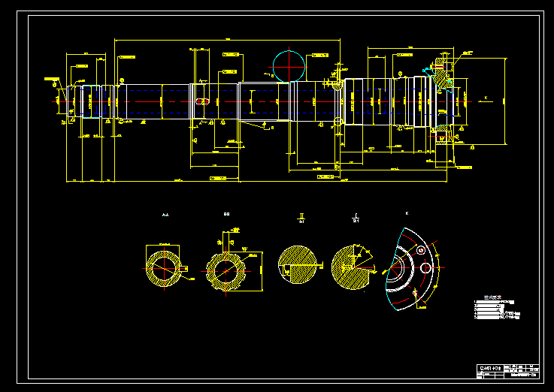554x392 pixels.
Task: Click the title block part name cell
Action: tap(490, 368)
